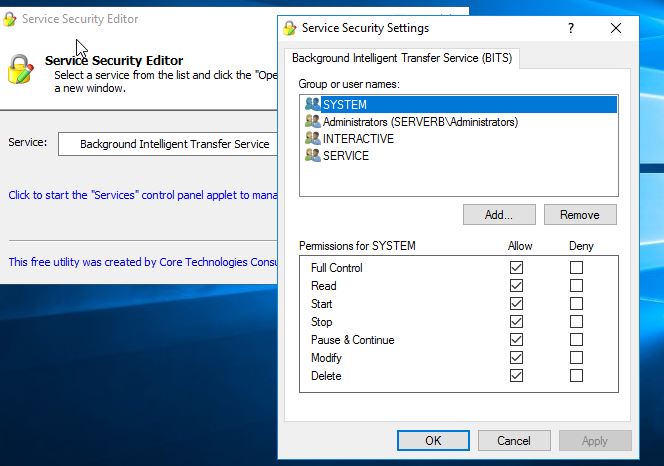
Task: Click the Pause & Continue permission label
Action: coord(352,340)
